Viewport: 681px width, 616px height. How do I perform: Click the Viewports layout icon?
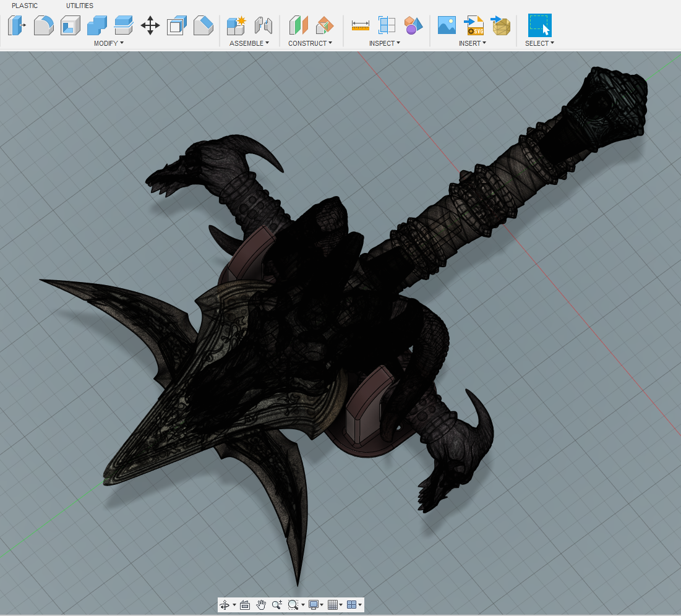click(x=352, y=605)
